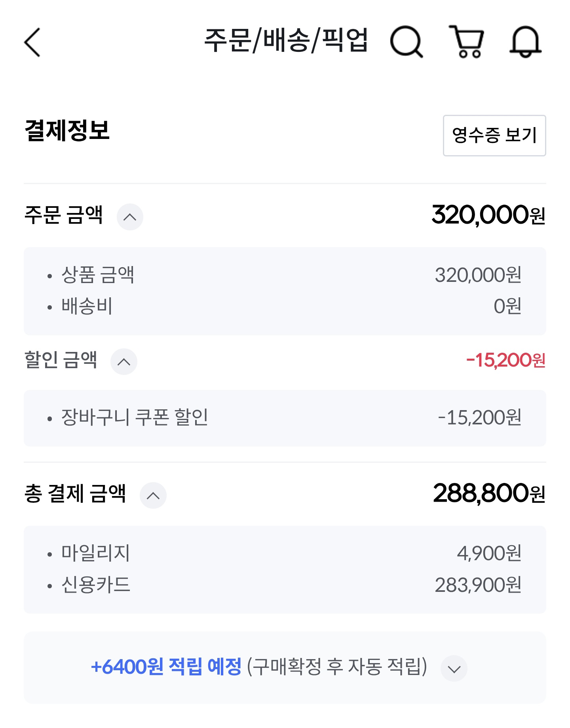Image resolution: width=570 pixels, height=728 pixels.
Task: Tap the 320,000원 order total
Action: click(x=488, y=215)
